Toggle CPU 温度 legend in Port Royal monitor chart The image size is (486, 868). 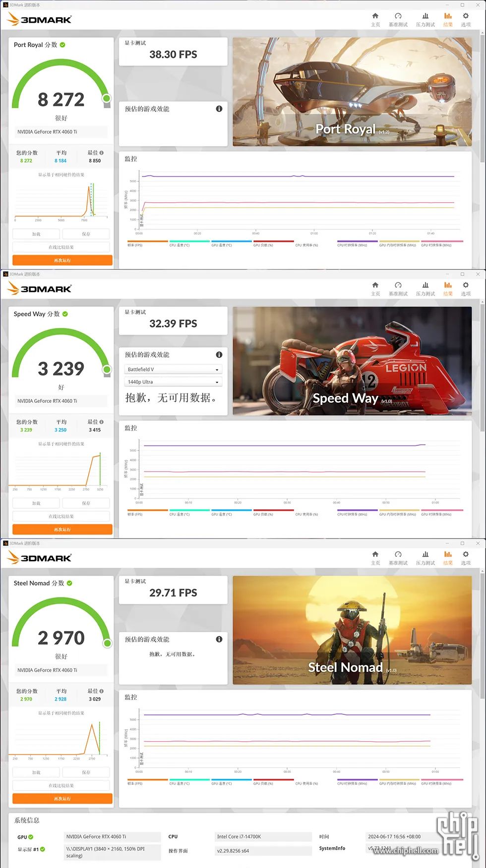click(189, 243)
